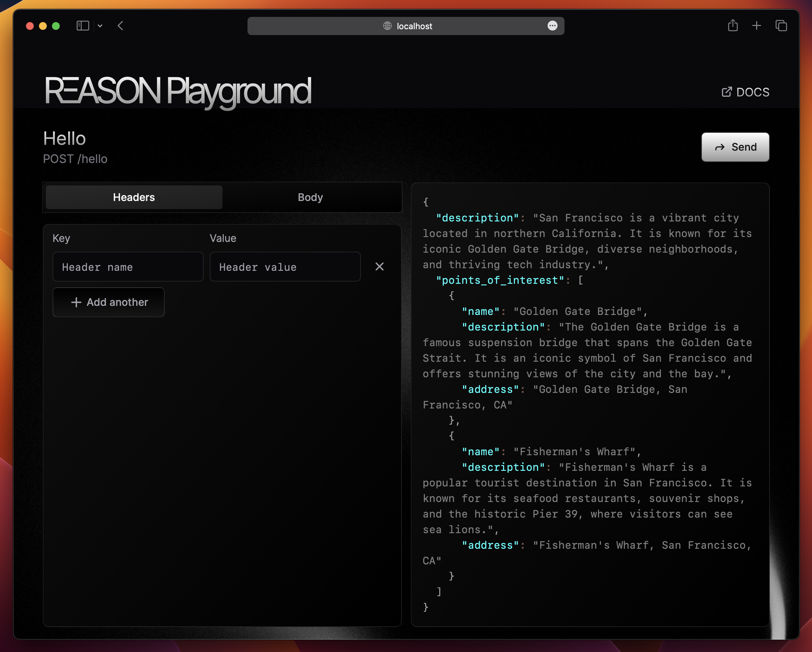The height and width of the screenshot is (652, 812).
Task: Click the JSON response output panel
Action: [590, 404]
